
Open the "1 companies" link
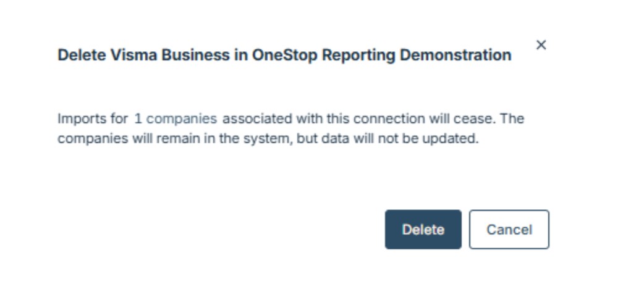point(176,119)
